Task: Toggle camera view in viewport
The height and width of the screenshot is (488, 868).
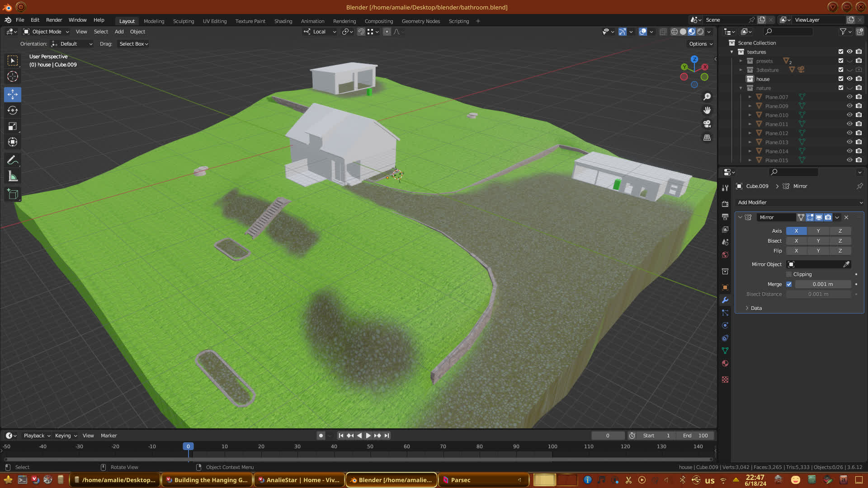Action: 707,124
